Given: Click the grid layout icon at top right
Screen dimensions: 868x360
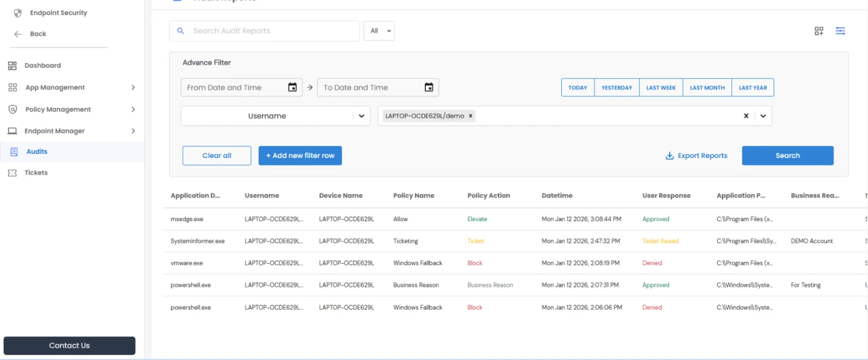Looking at the screenshot, I should pos(819,31).
